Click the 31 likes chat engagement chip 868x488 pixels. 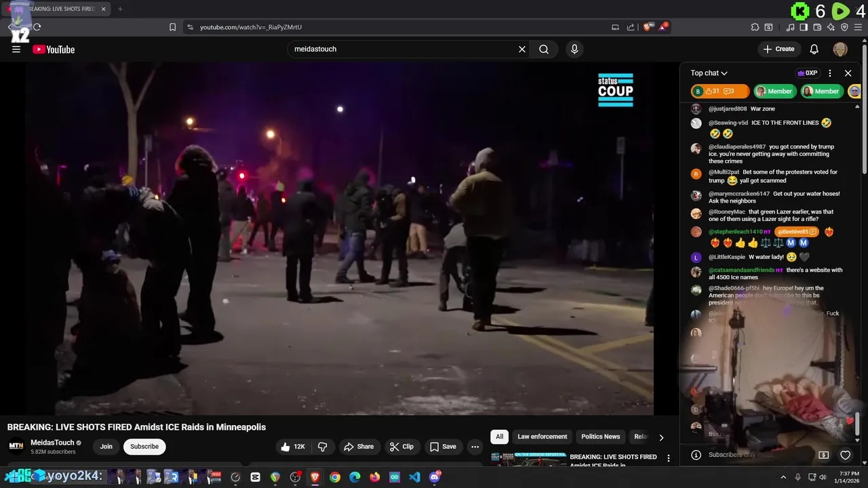pos(720,91)
